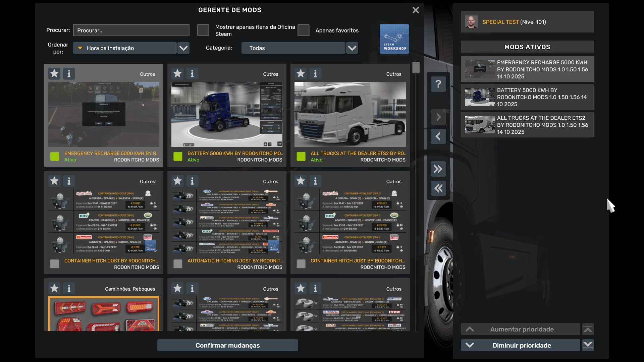Click the double left arrow to remove all mods
The height and width of the screenshot is (362, 644).
[x=438, y=188]
